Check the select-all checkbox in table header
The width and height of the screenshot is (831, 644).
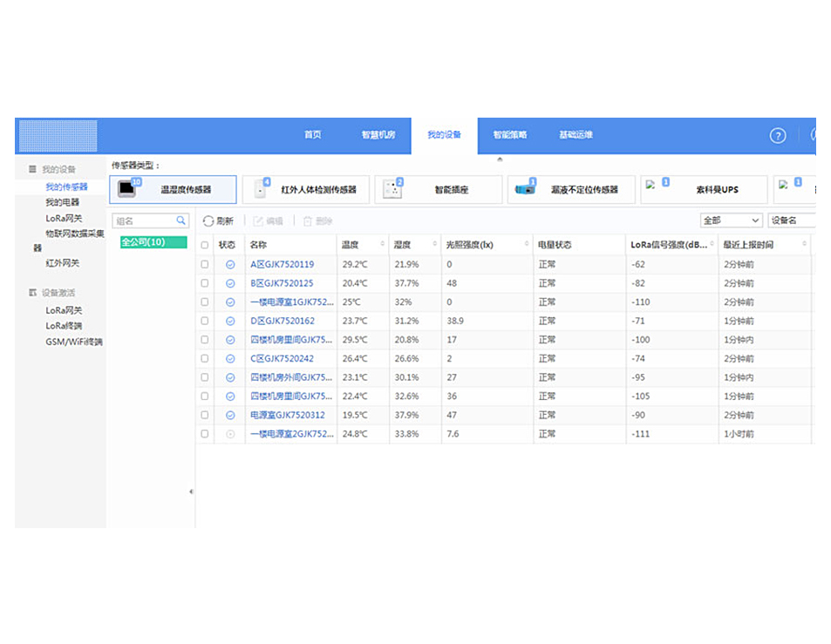(x=205, y=246)
